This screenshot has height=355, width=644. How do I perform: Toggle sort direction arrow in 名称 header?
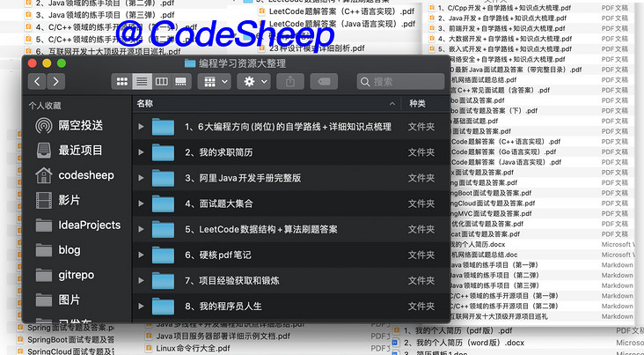click(392, 104)
